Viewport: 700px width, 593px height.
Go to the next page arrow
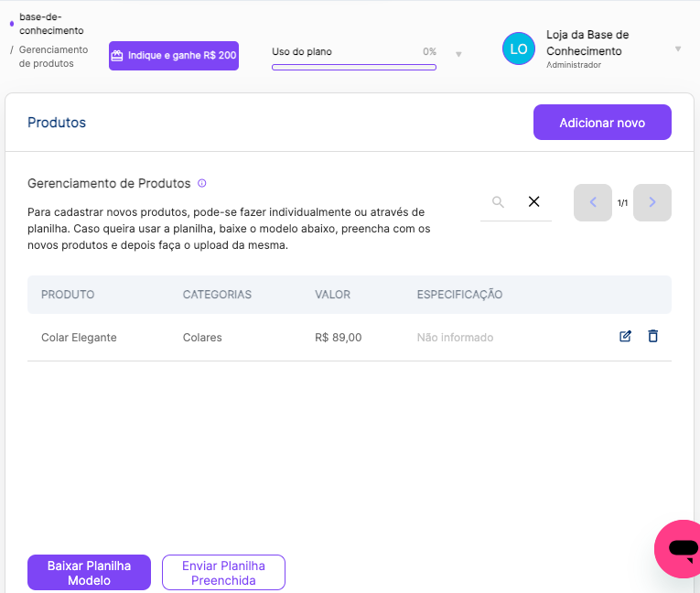point(652,202)
